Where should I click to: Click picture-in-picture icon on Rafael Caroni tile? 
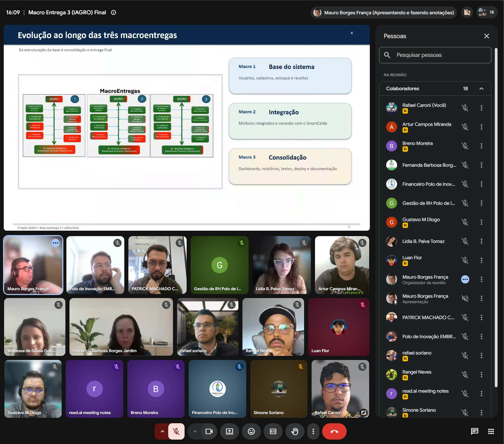click(364, 412)
